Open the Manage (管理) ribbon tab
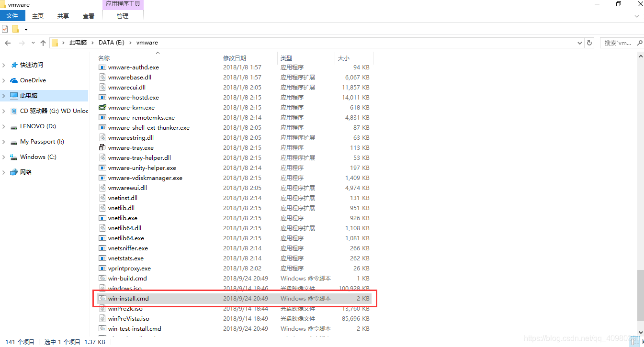 pos(123,16)
